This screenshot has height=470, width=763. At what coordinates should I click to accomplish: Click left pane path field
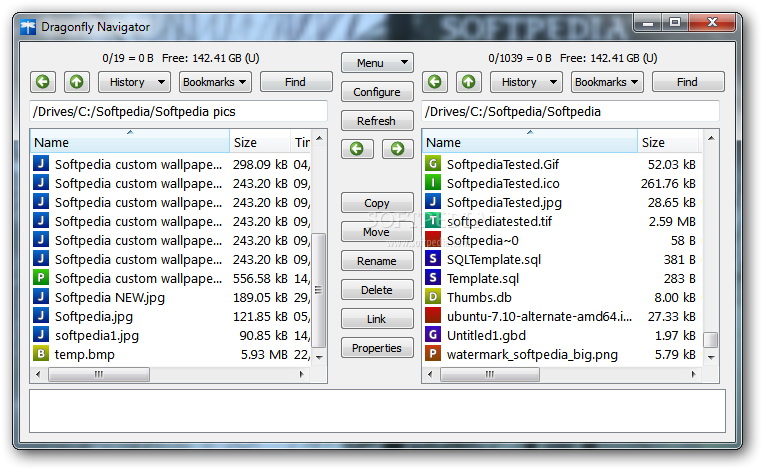[179, 111]
